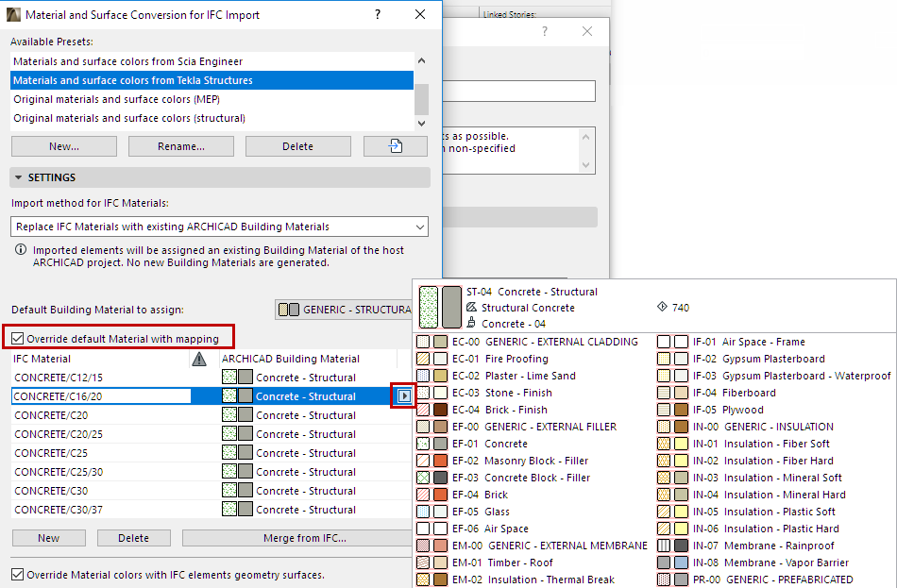This screenshot has width=897, height=588.
Task: Pick IN-05 Insulation - Plastic Soft
Action: [x=747, y=512]
